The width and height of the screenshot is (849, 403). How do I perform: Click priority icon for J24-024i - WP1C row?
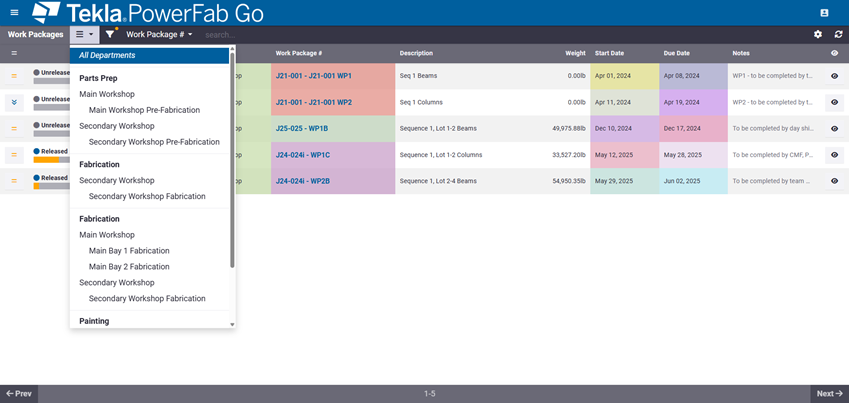pyautogui.click(x=14, y=155)
